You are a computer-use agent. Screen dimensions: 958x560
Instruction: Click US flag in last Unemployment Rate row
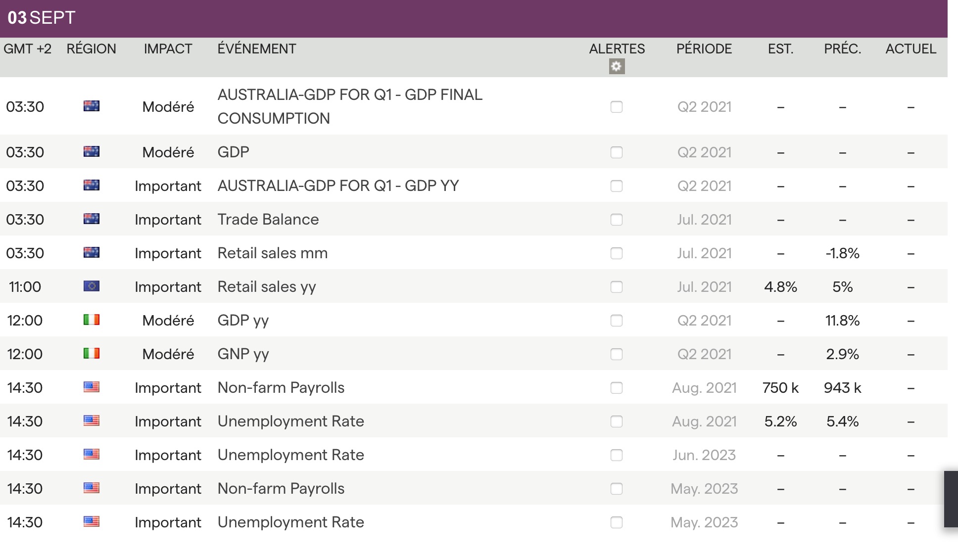92,522
